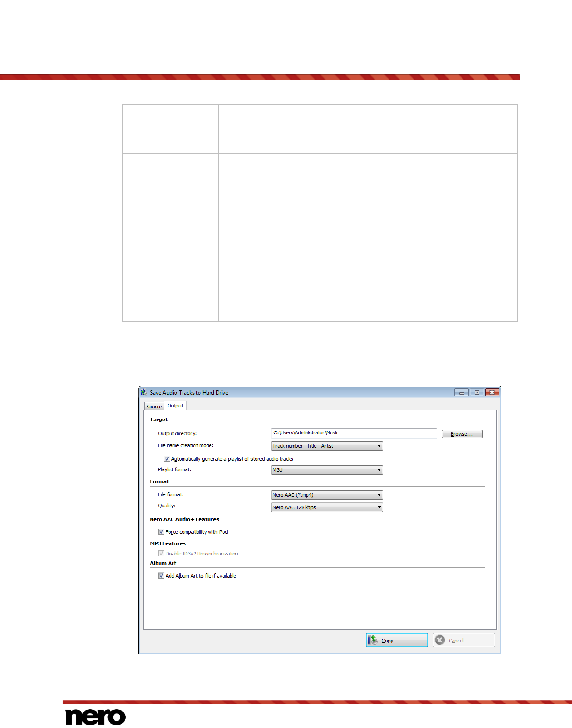Screen dimensions: 572x728
Task: Click the Copy button
Action: 397,640
